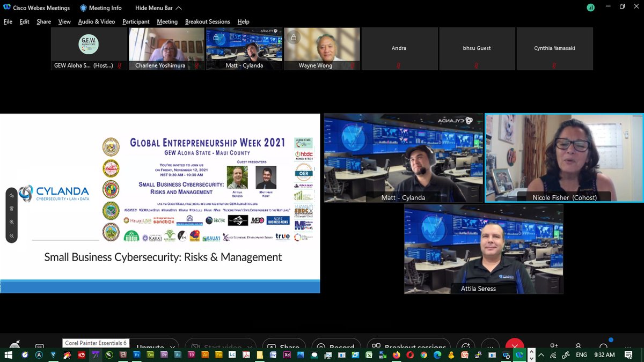
Task: Open Google Chrome from the taskbar
Action: pyautogui.click(x=424, y=355)
